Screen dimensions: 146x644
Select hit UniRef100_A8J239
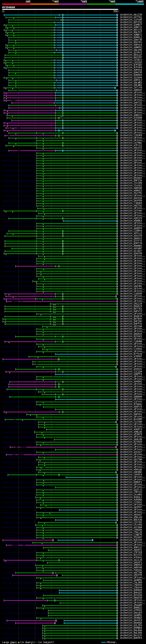131,15
